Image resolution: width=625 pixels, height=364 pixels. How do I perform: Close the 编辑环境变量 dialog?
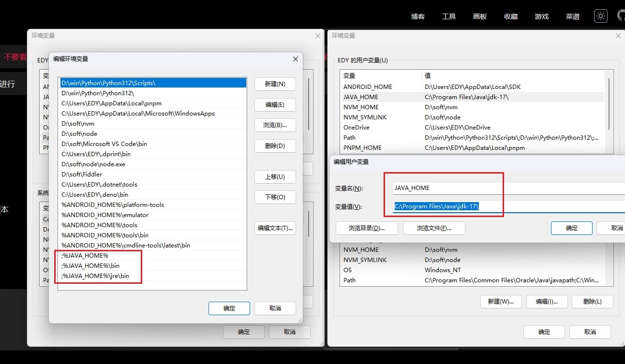(296, 59)
